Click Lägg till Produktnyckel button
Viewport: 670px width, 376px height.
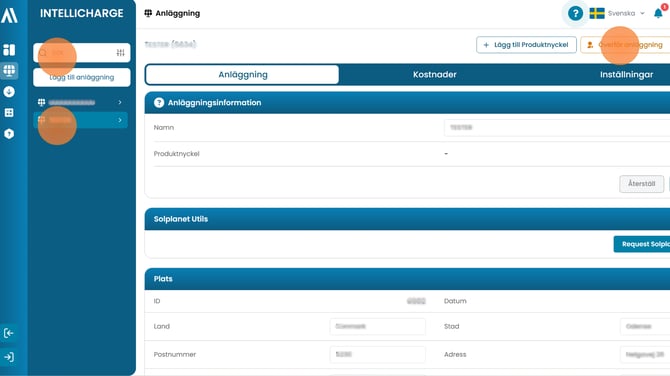pos(526,45)
